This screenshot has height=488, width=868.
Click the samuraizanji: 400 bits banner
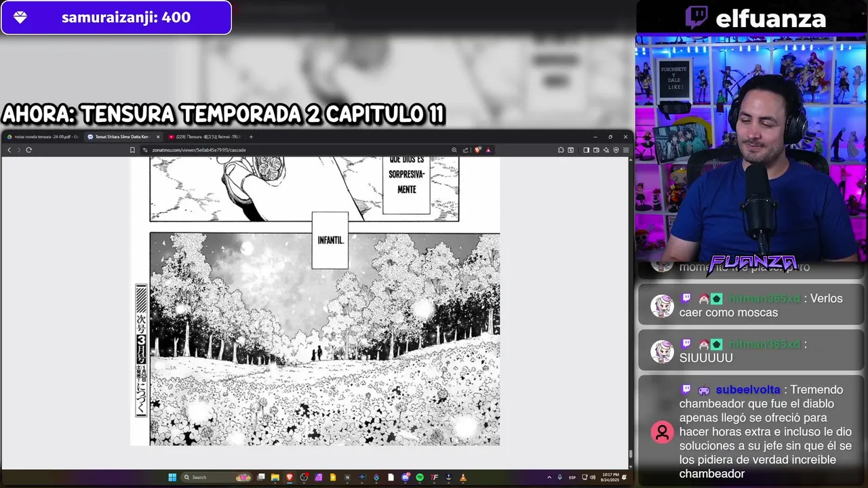click(116, 18)
